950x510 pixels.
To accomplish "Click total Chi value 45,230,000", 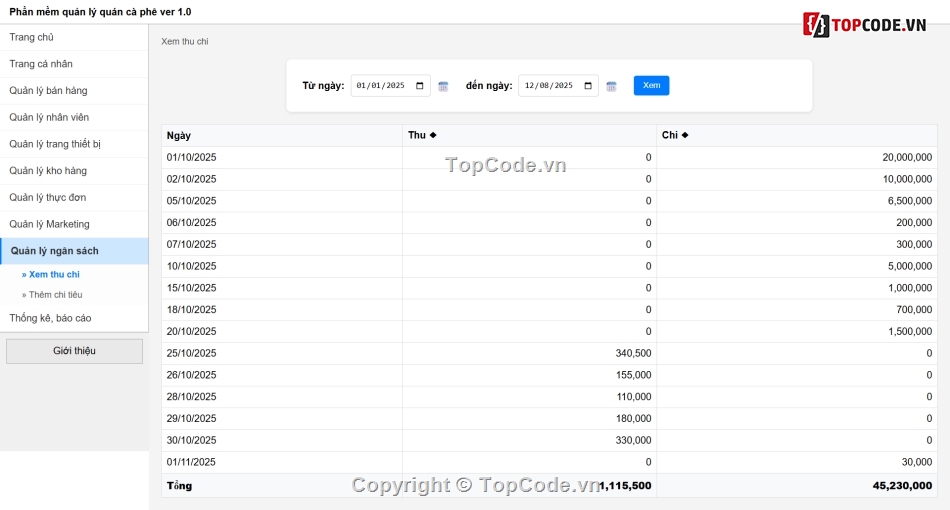I will click(x=902, y=486).
